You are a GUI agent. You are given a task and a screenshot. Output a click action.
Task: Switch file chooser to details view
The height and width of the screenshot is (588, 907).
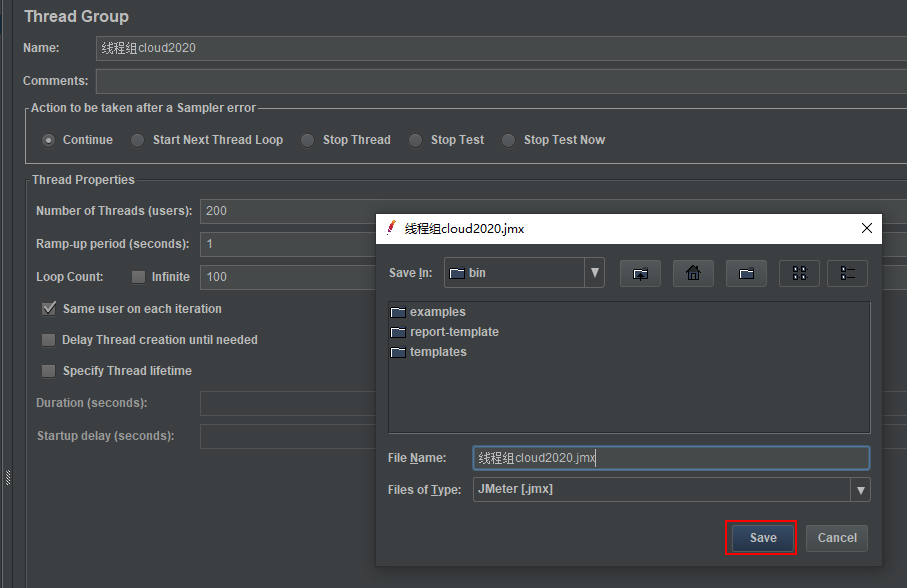pos(847,273)
